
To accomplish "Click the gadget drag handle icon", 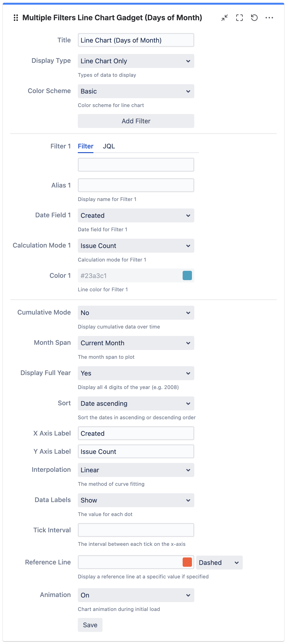I will 16,18.
